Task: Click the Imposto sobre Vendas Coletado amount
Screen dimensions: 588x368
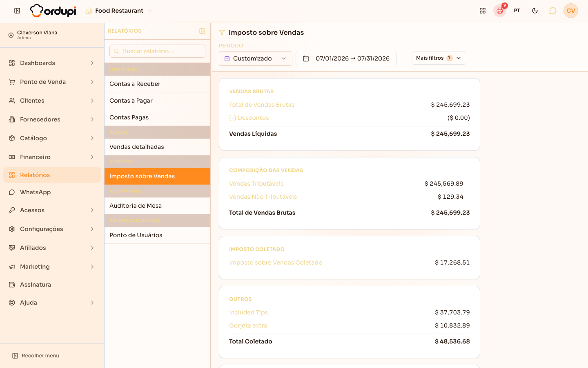Action: 452,263
